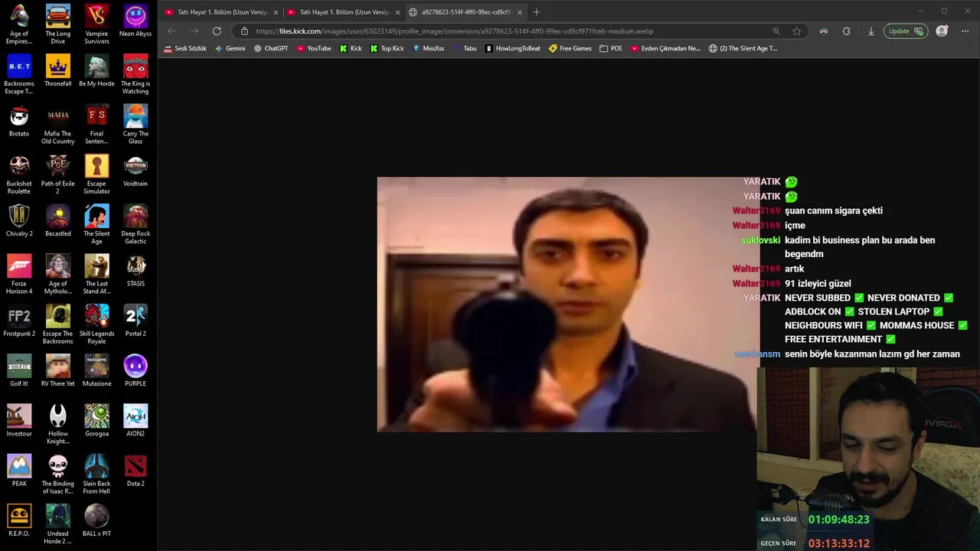Open Final Sentence desktop shortcut
This screenshot has width=980, height=551.
[96, 124]
